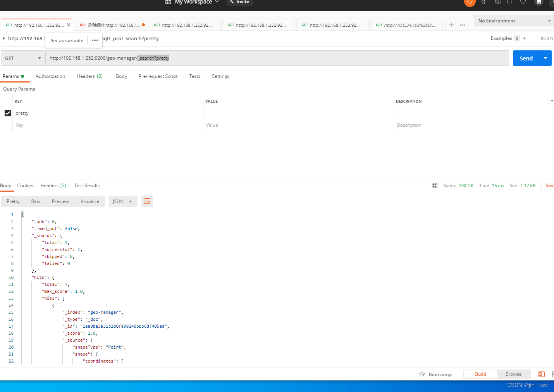Click the heart icon in header
This screenshot has height=392, width=554.
[523, 2]
